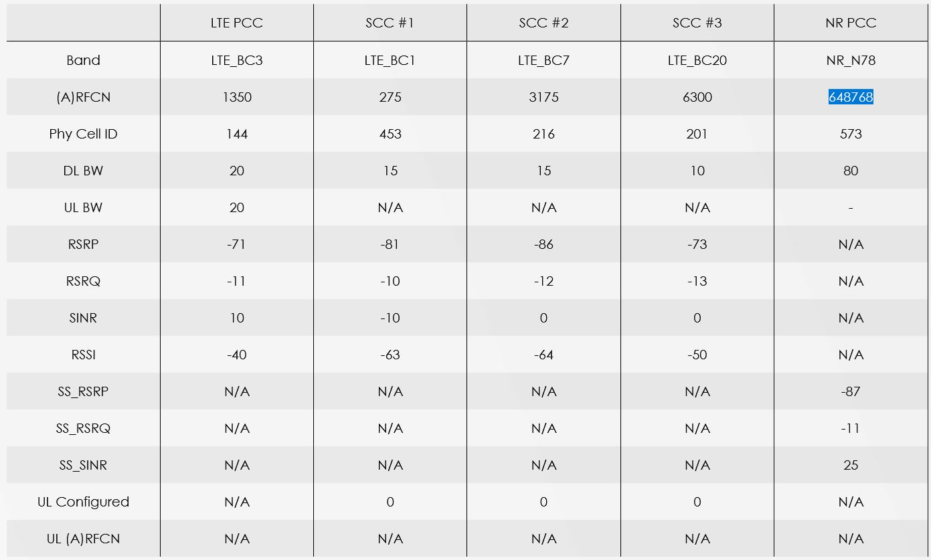
Task: Click the UL (A)RFCN row label
Action: coord(83,539)
